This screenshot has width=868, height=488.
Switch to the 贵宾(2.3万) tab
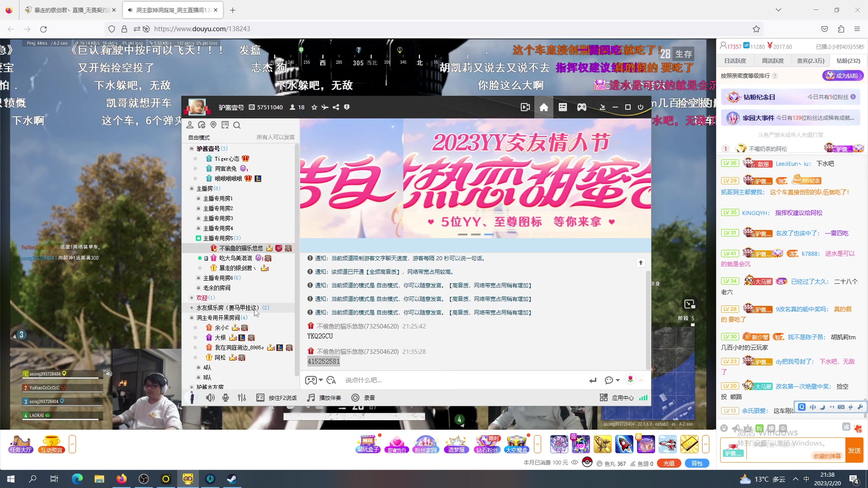tap(811, 60)
